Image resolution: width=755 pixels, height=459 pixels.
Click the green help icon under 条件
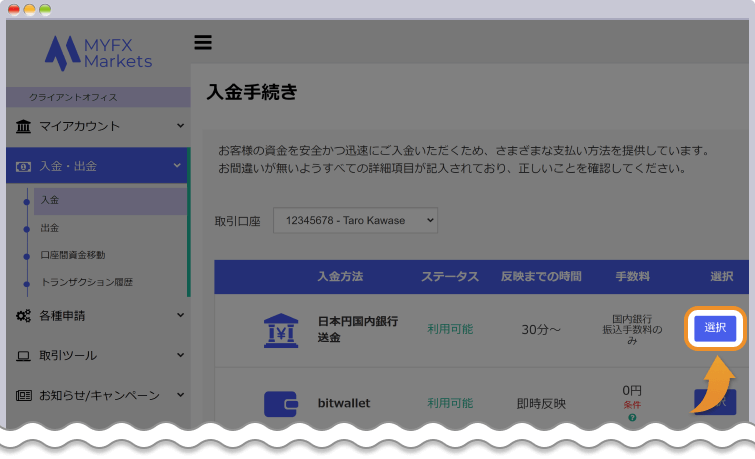pos(632,418)
